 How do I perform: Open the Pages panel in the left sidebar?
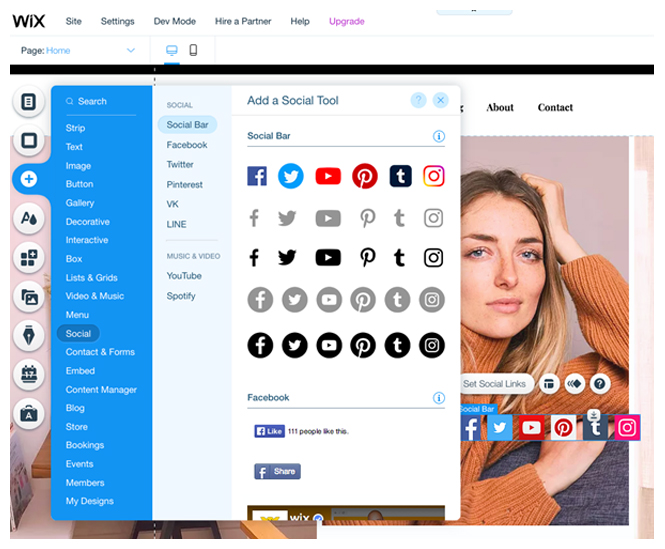click(x=28, y=102)
